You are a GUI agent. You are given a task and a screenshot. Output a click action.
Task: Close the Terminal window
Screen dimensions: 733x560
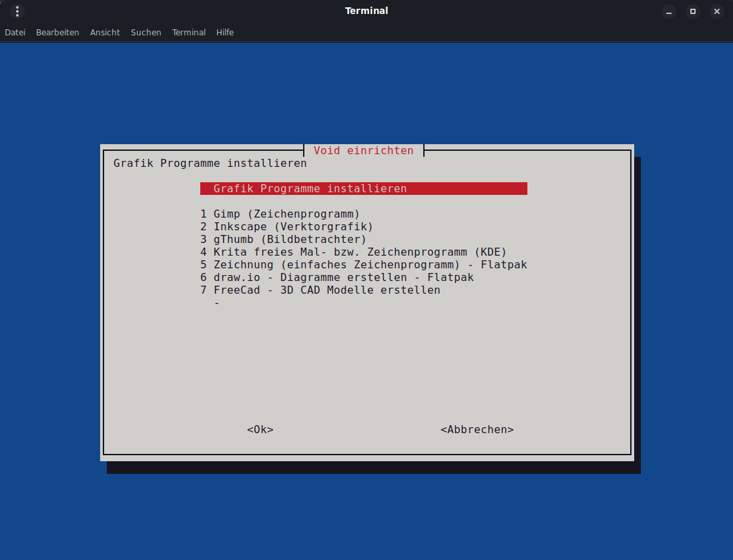point(716,11)
